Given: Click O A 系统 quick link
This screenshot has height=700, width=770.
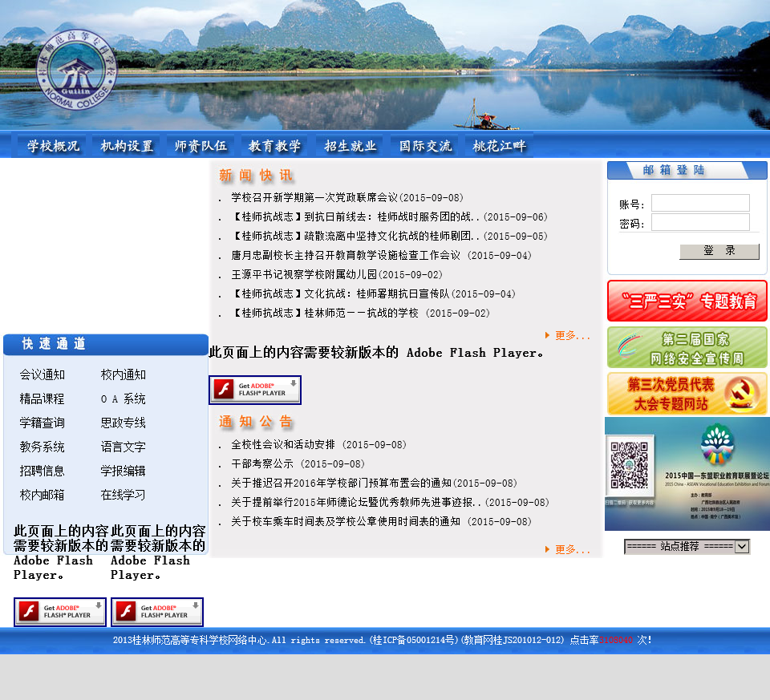Looking at the screenshot, I should (x=124, y=399).
